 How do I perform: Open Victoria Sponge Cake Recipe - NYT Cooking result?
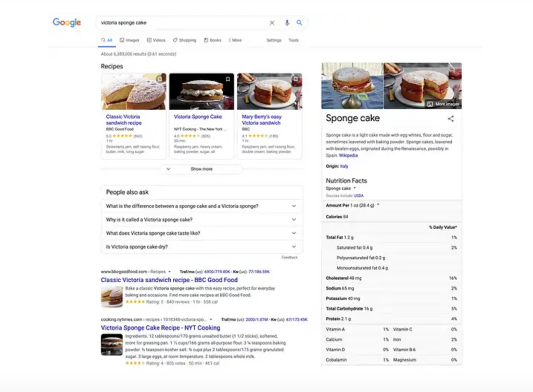160,328
